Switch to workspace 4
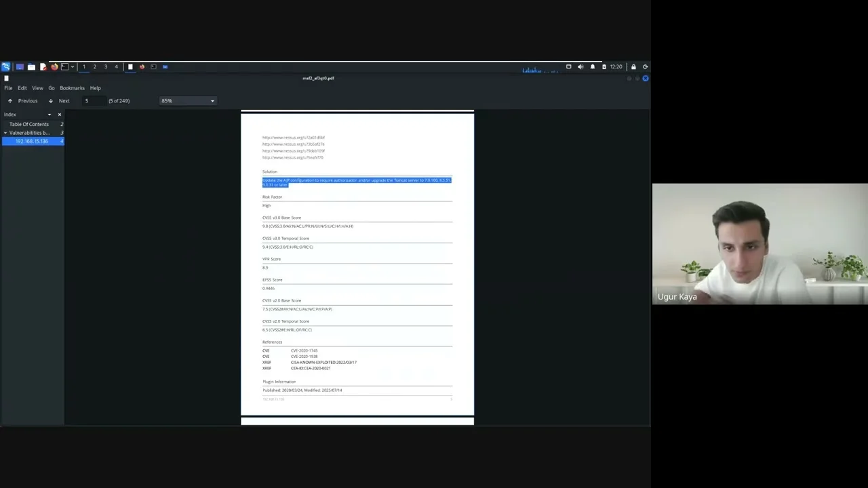Screen dimensions: 868x488 tap(116, 66)
